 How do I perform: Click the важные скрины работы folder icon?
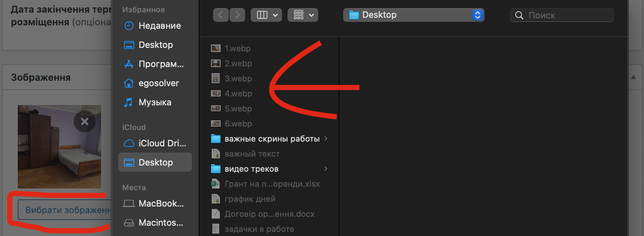pyautogui.click(x=215, y=139)
